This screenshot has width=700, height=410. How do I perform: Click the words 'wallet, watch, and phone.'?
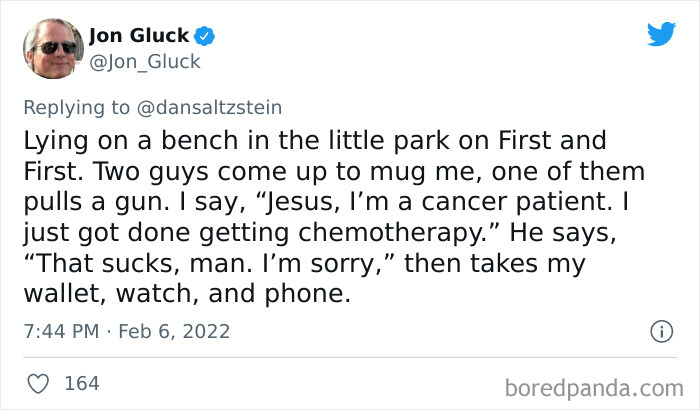click(x=187, y=294)
